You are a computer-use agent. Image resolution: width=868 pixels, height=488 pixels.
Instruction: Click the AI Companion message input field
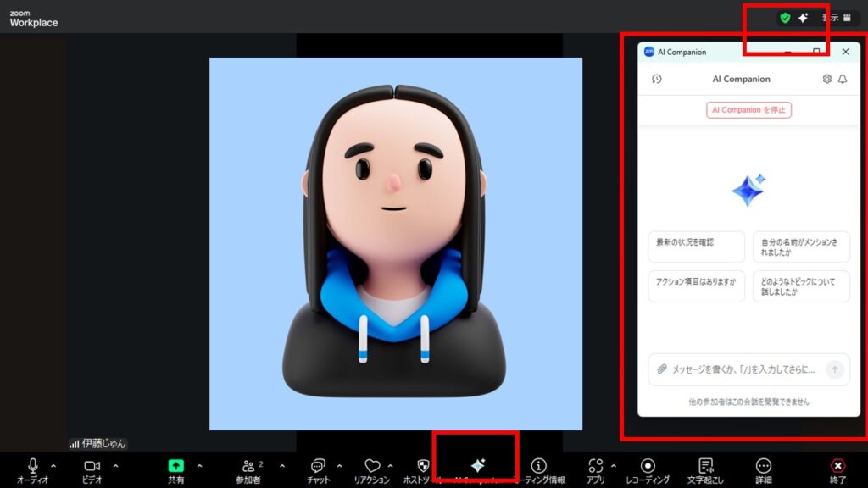(743, 369)
